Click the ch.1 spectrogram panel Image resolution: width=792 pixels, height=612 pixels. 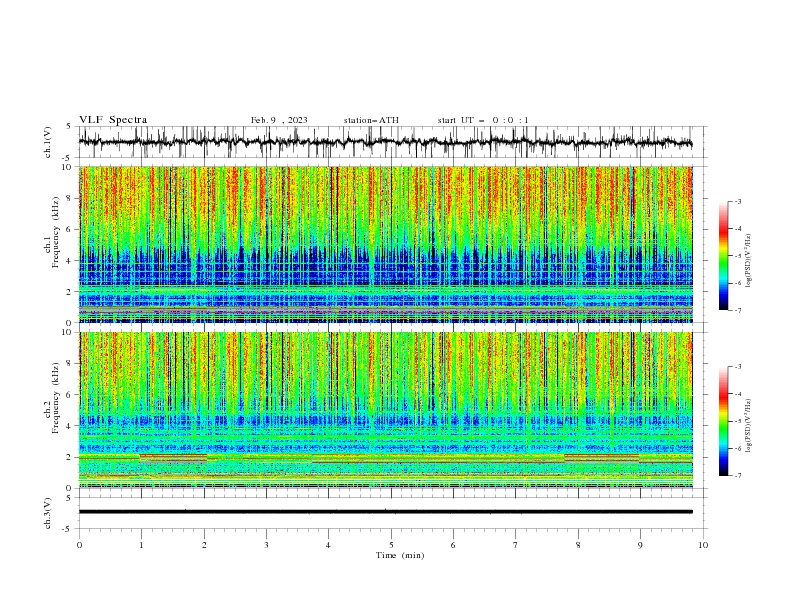coord(386,244)
